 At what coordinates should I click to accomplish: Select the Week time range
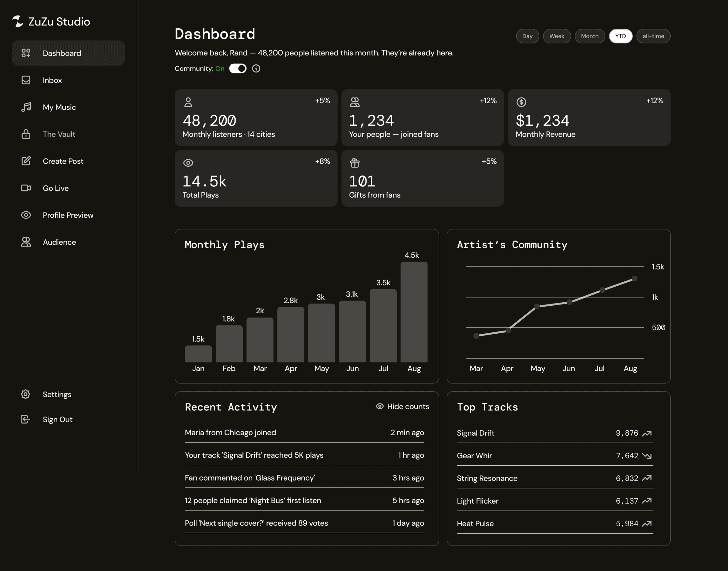557,36
